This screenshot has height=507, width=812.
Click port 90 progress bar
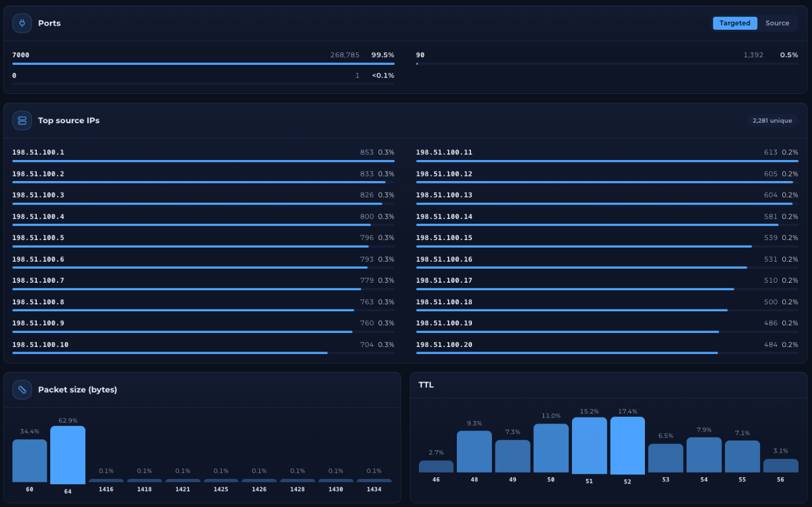pos(607,64)
